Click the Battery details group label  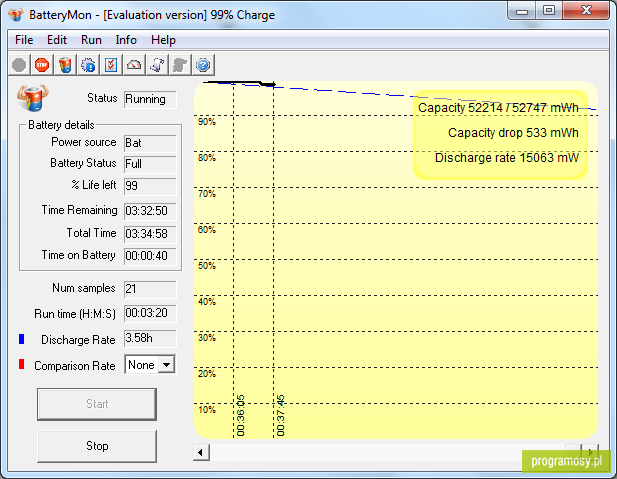pos(61,125)
